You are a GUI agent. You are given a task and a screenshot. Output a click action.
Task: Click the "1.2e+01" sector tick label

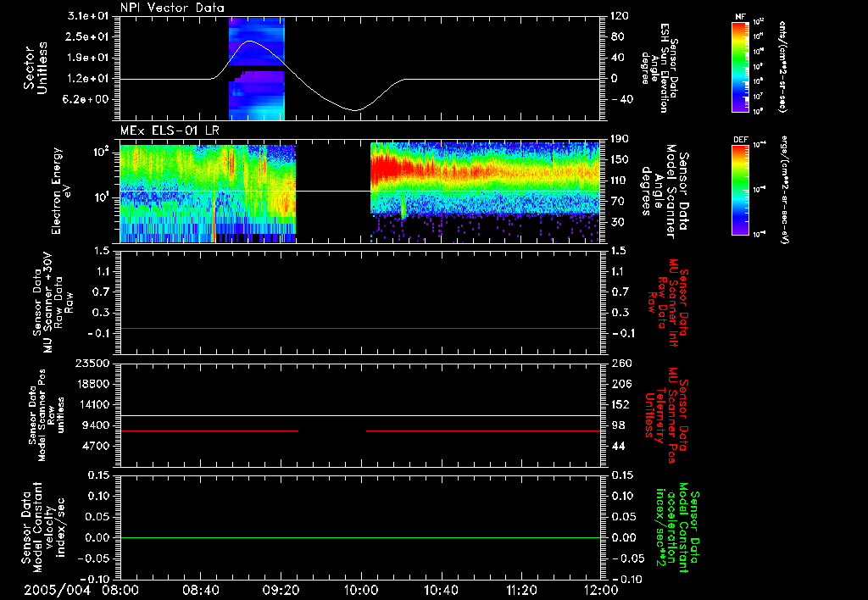coord(88,79)
